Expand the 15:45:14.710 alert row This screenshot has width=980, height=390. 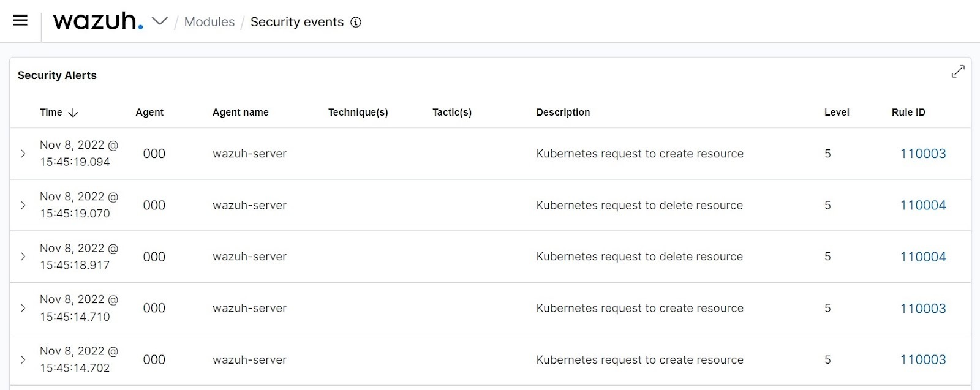tap(23, 308)
